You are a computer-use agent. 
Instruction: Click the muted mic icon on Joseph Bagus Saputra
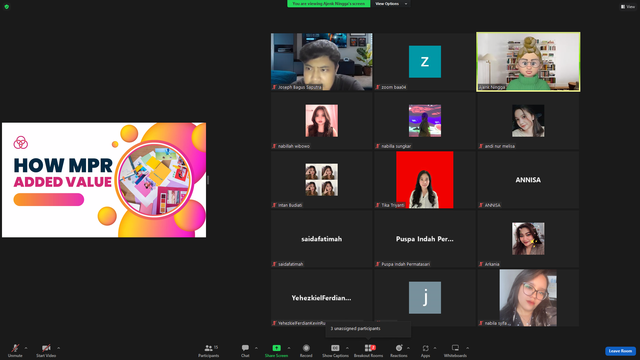(274, 87)
